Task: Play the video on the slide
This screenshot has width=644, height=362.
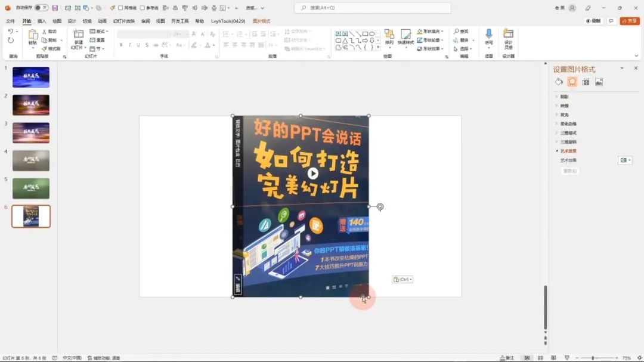Action: click(313, 174)
